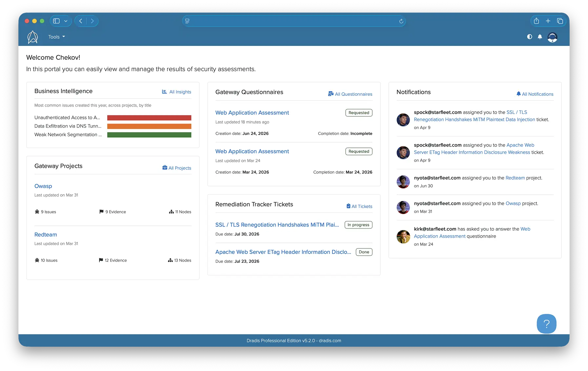Toggle dark/light theme icon
Screen dimensions: 588x371
tap(529, 37)
